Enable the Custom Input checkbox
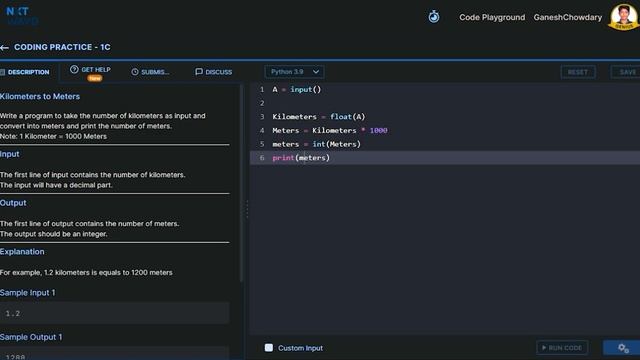The width and height of the screenshot is (640, 360). (x=269, y=348)
